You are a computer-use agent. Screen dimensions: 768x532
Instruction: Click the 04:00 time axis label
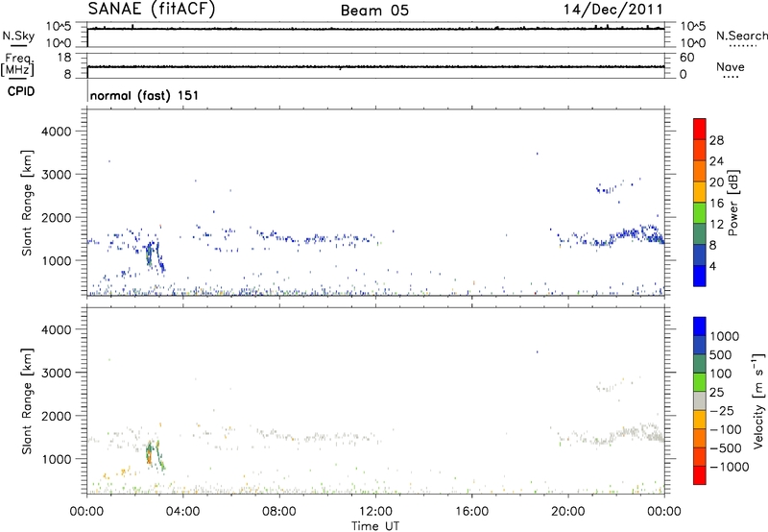point(183,512)
